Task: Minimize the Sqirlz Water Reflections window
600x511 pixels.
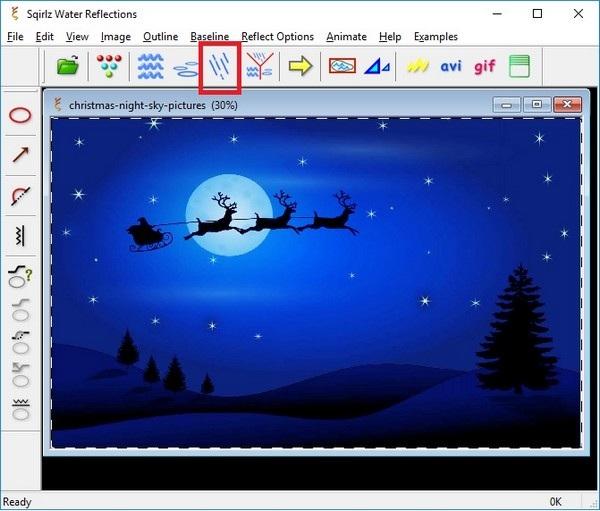Action: (497, 14)
